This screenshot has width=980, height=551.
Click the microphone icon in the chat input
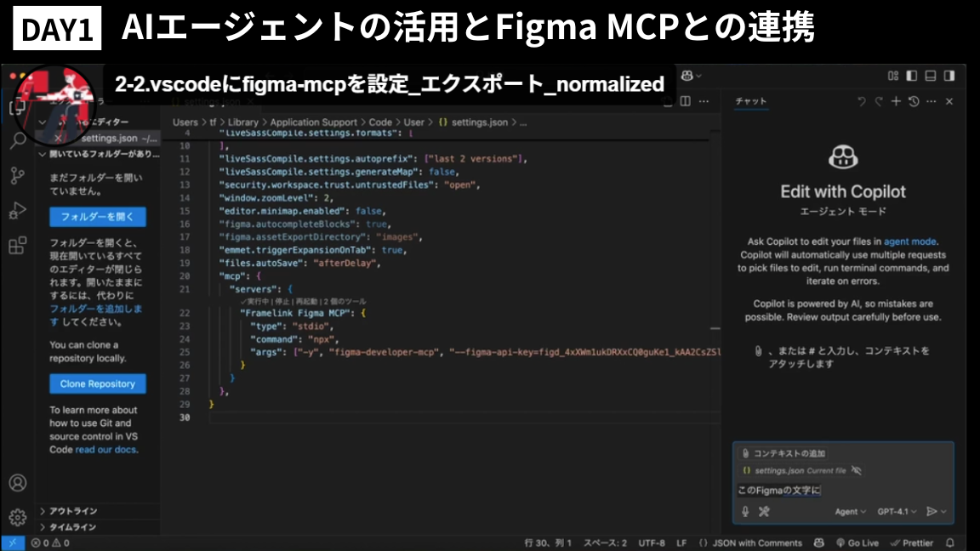point(745,511)
